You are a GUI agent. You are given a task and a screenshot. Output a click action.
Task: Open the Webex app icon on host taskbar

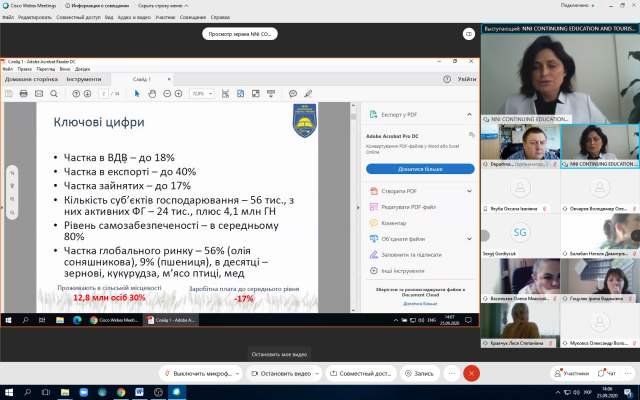(177, 393)
